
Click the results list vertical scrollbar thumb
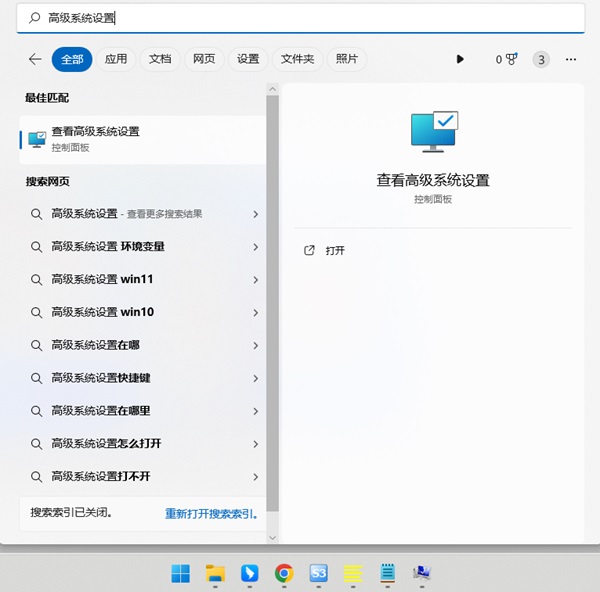(x=272, y=303)
